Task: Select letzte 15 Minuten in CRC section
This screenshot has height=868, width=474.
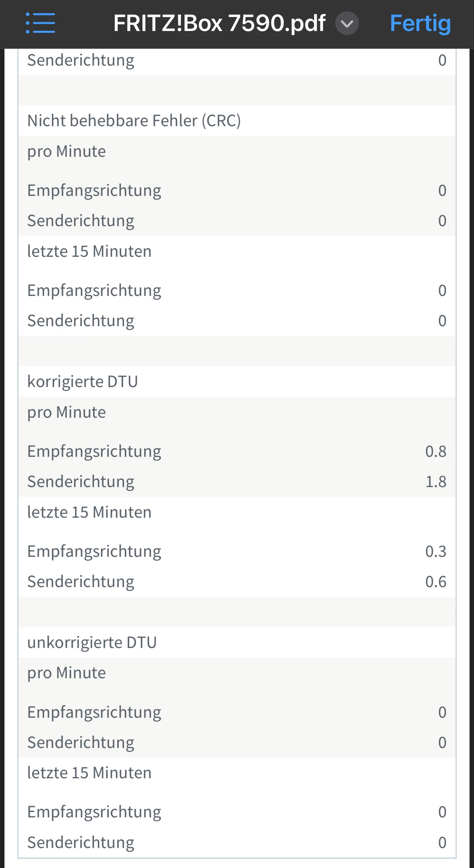Action: 89,251
